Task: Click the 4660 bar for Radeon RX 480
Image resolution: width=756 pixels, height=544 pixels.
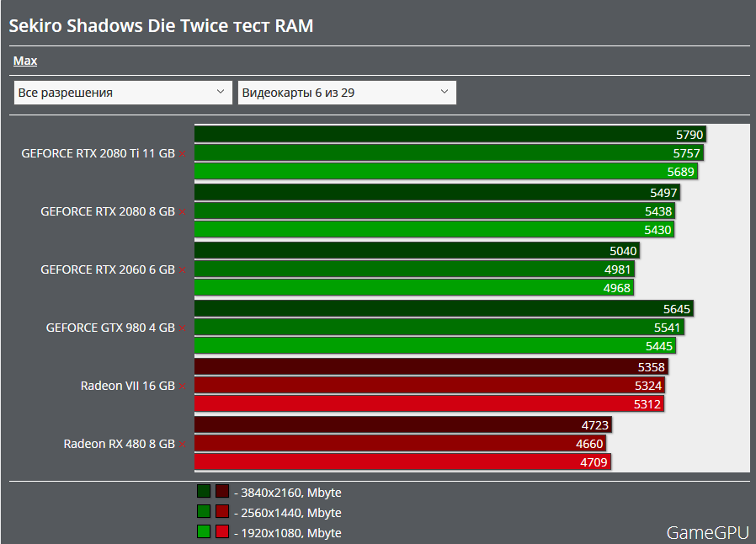Action: coord(400,444)
